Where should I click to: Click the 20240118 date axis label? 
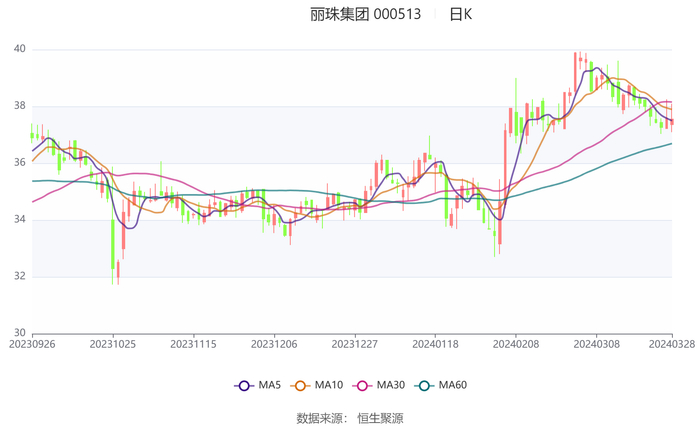tap(435, 343)
